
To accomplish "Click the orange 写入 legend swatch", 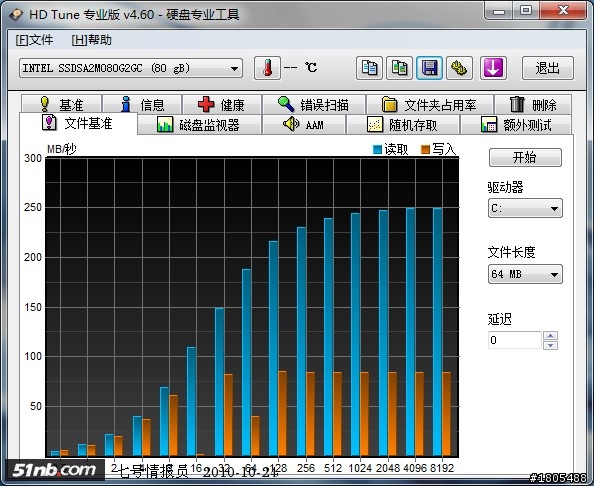I will tap(425, 150).
